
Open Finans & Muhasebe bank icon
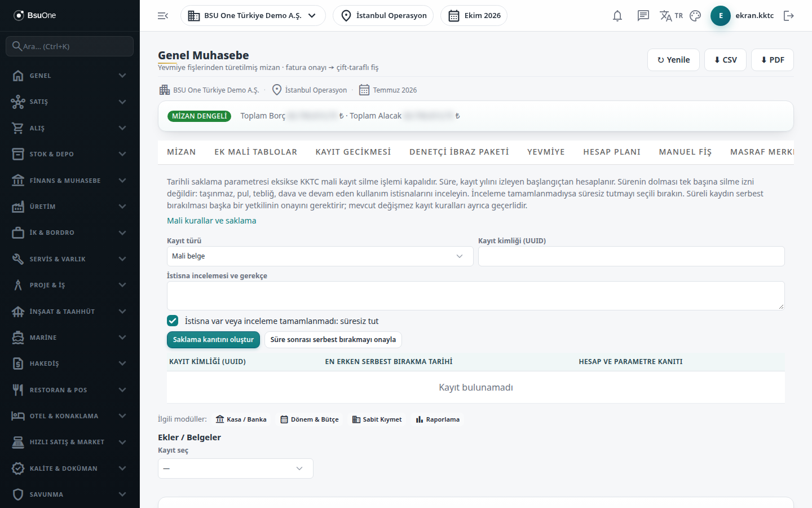18,181
